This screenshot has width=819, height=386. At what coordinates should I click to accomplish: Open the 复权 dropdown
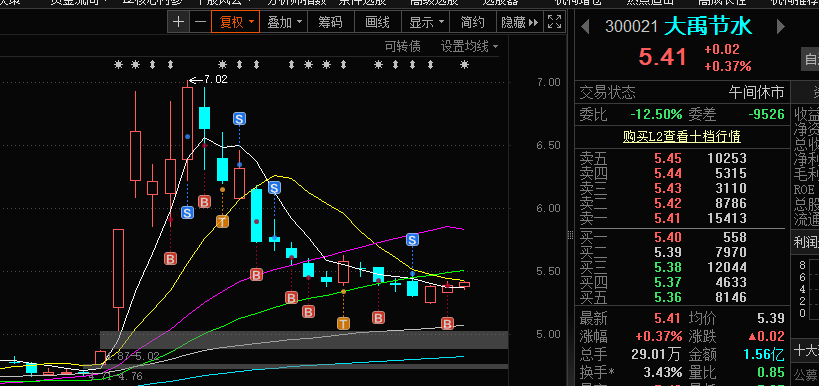pyautogui.click(x=236, y=22)
